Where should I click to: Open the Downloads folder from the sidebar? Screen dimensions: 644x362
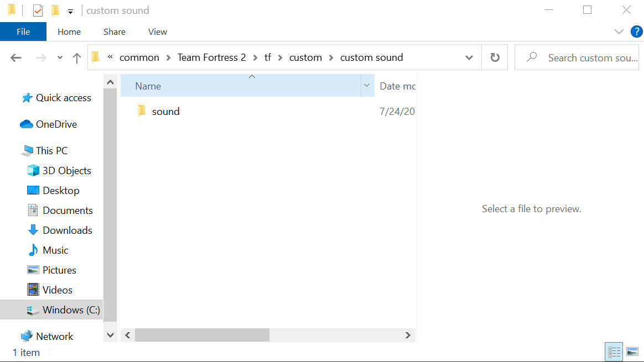pos(66,230)
